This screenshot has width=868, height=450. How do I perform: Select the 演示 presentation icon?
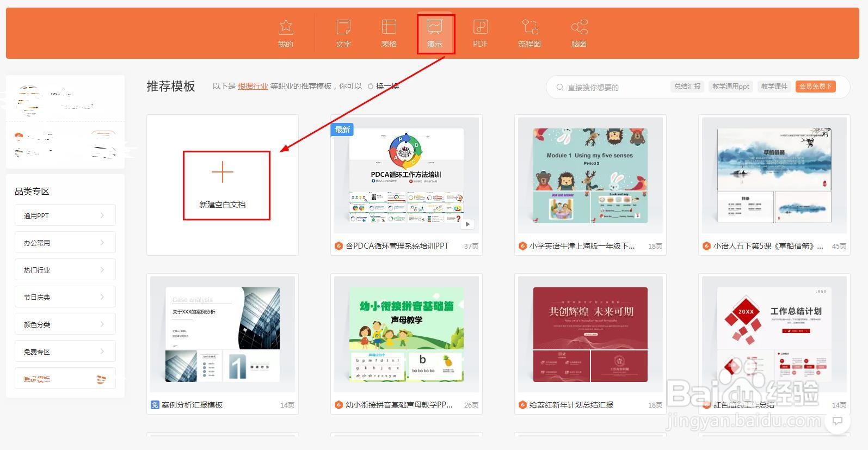tap(435, 27)
